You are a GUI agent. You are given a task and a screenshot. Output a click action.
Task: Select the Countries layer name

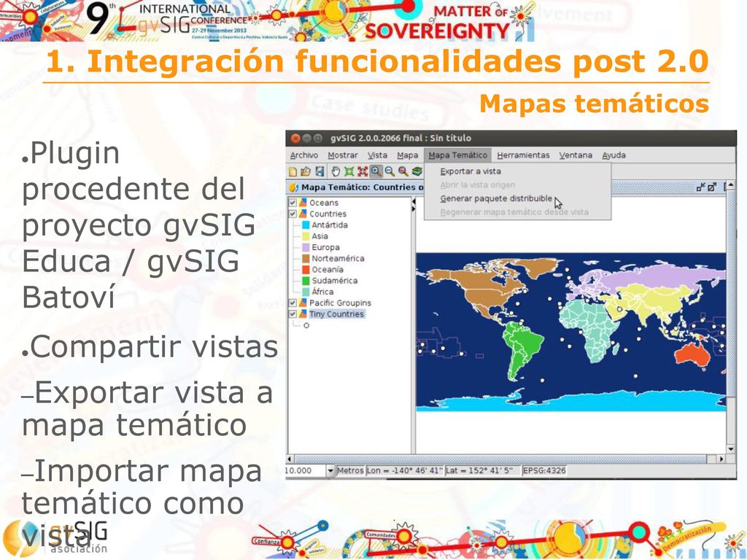328,214
